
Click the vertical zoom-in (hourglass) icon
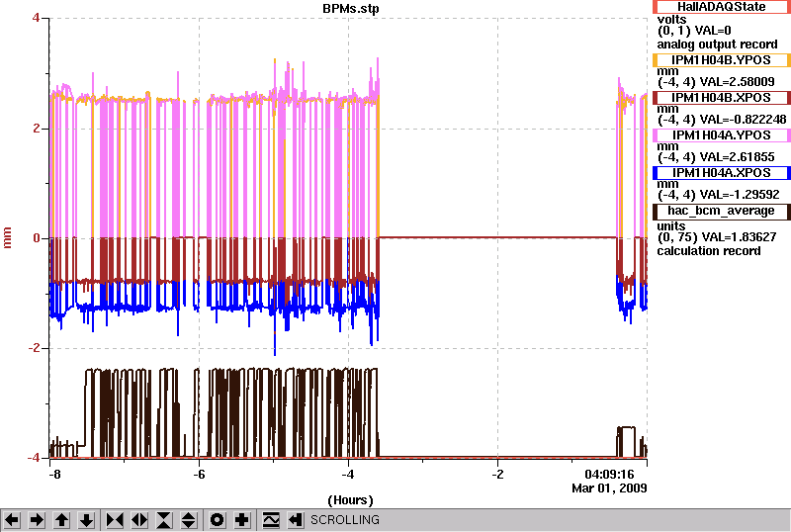[x=164, y=520]
